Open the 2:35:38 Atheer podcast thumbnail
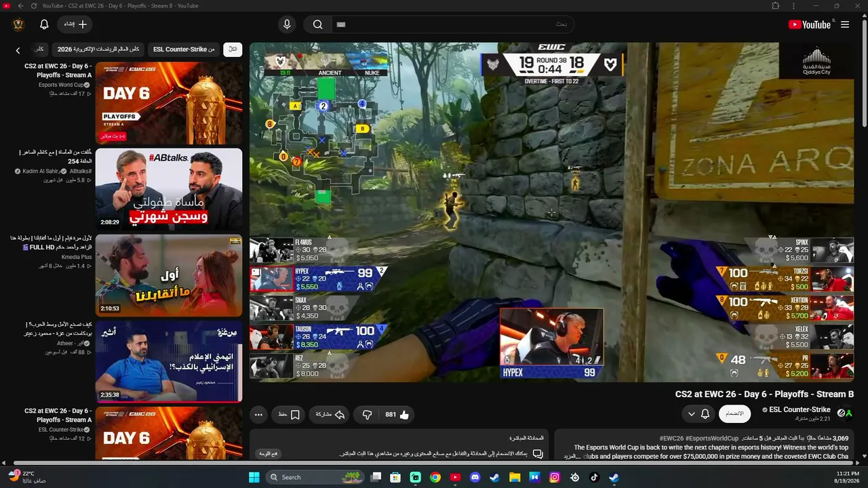The height and width of the screenshot is (488, 868). pyautogui.click(x=169, y=361)
